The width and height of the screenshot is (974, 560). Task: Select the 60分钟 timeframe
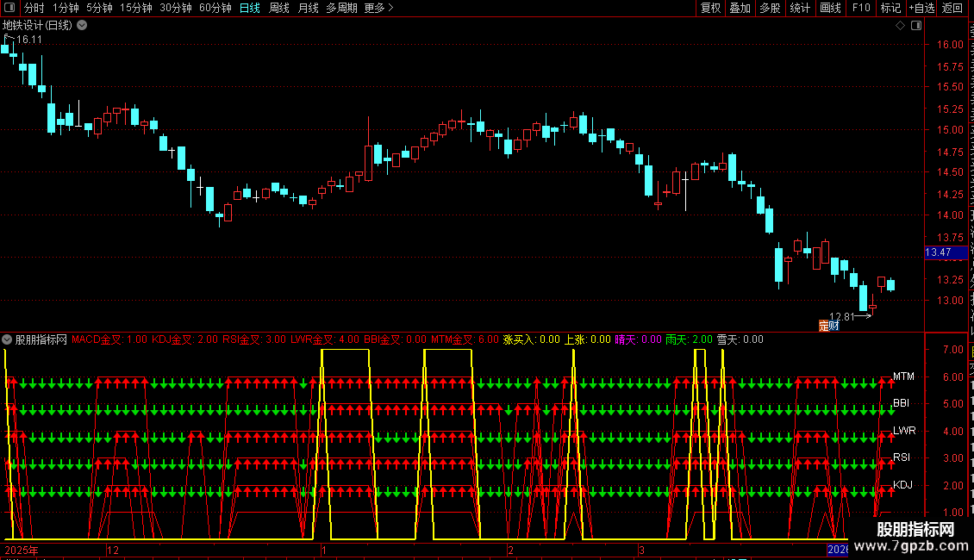[x=215, y=8]
